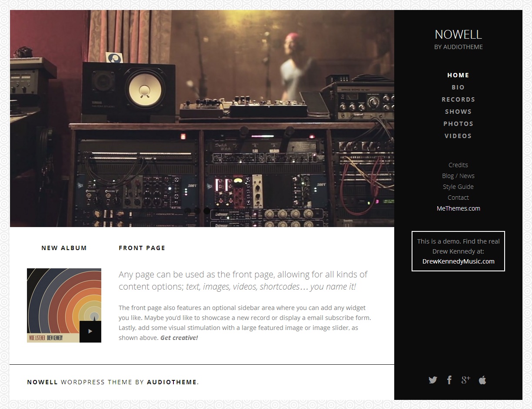
Task: Open the Records menu item
Action: [x=458, y=99]
